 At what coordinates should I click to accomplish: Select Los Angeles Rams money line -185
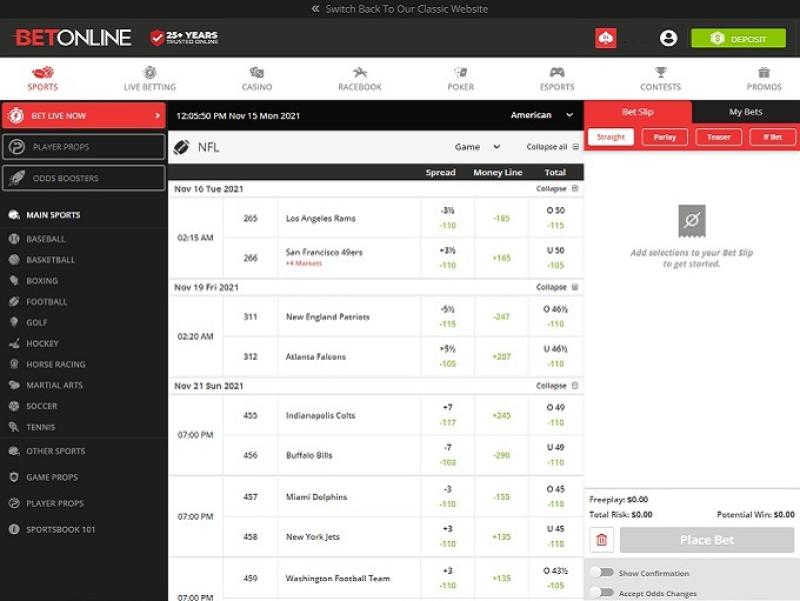point(501,218)
